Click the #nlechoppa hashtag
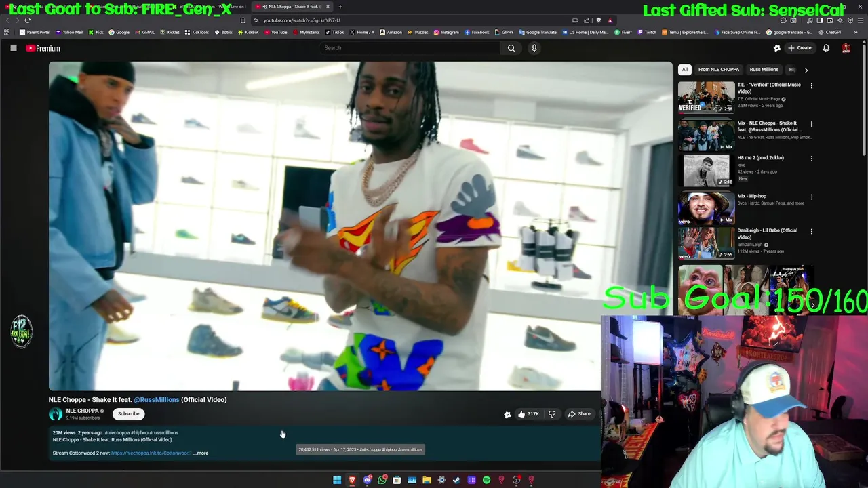868x488 pixels. point(117,433)
